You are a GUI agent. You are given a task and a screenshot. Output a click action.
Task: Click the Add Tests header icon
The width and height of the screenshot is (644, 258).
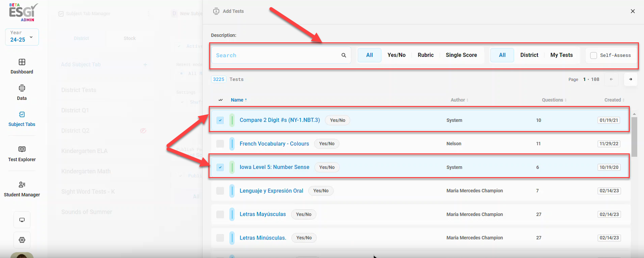(216, 11)
